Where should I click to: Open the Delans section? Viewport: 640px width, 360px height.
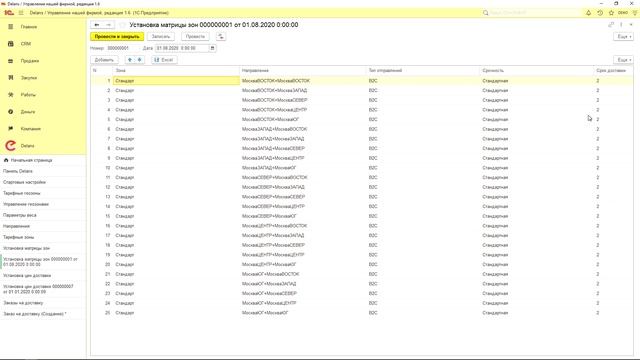click(x=27, y=146)
